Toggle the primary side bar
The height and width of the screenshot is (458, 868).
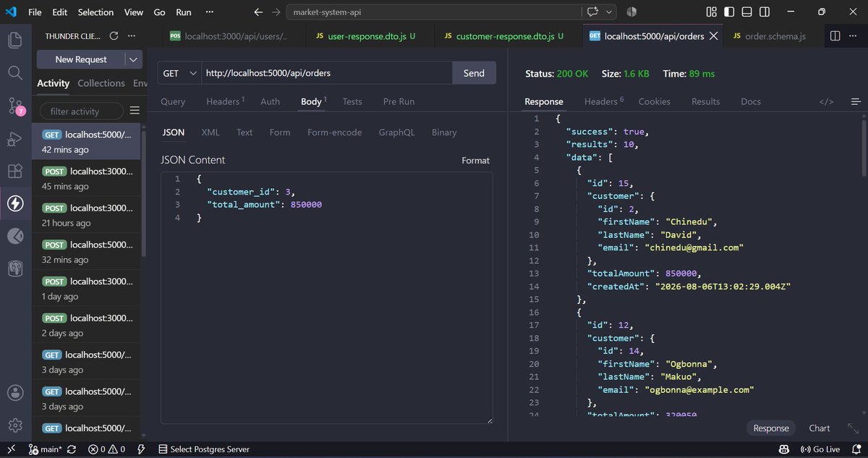pos(730,12)
